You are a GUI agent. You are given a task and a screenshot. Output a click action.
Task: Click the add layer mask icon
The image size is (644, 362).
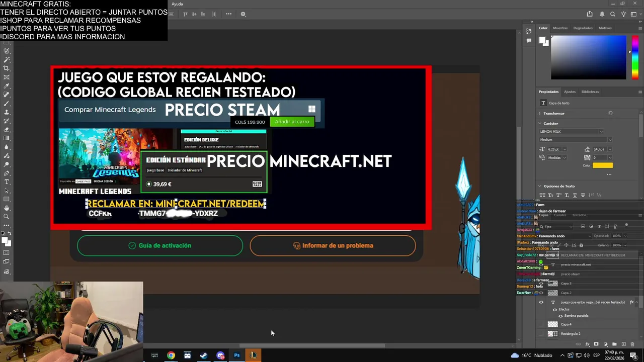pos(596,344)
